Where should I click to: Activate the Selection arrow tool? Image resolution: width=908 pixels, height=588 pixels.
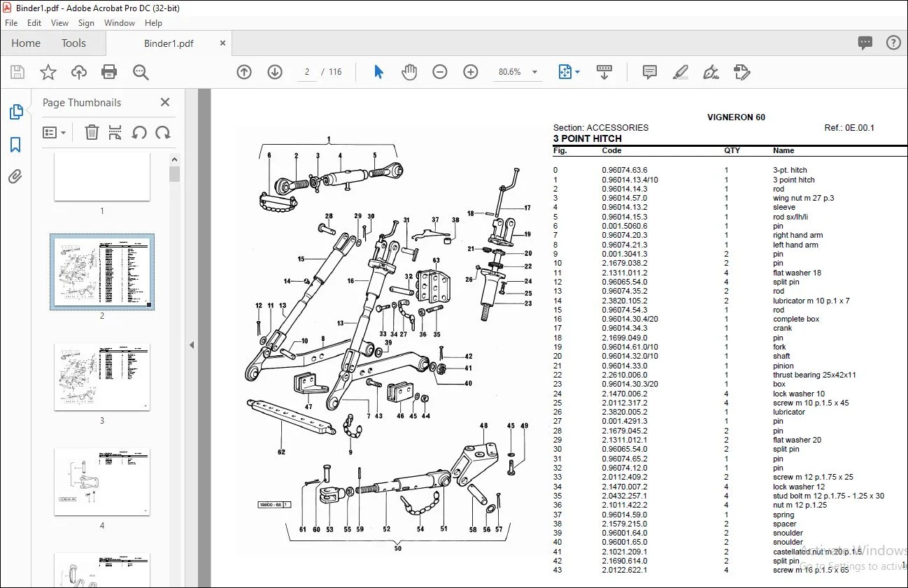[378, 72]
